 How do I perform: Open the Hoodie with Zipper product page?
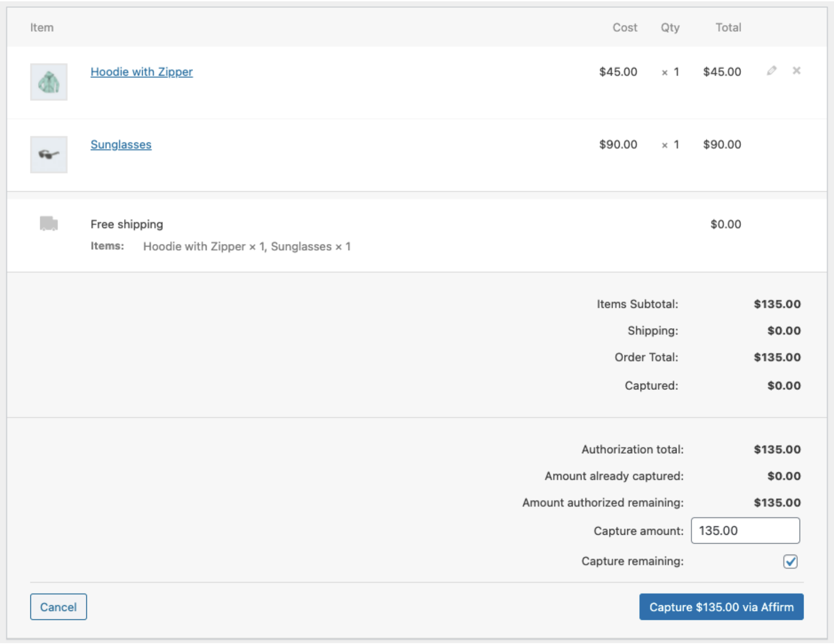click(141, 72)
